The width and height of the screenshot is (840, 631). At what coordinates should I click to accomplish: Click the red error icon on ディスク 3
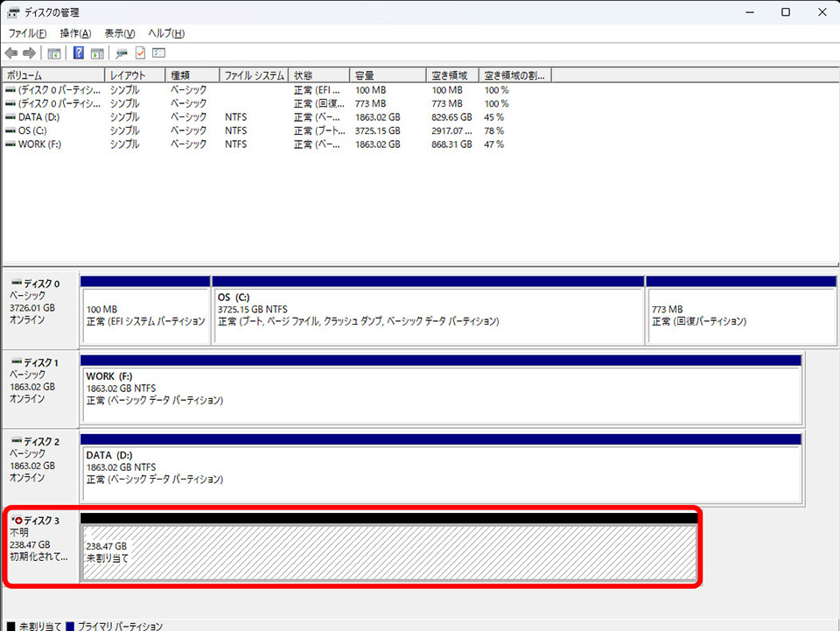tap(18, 520)
